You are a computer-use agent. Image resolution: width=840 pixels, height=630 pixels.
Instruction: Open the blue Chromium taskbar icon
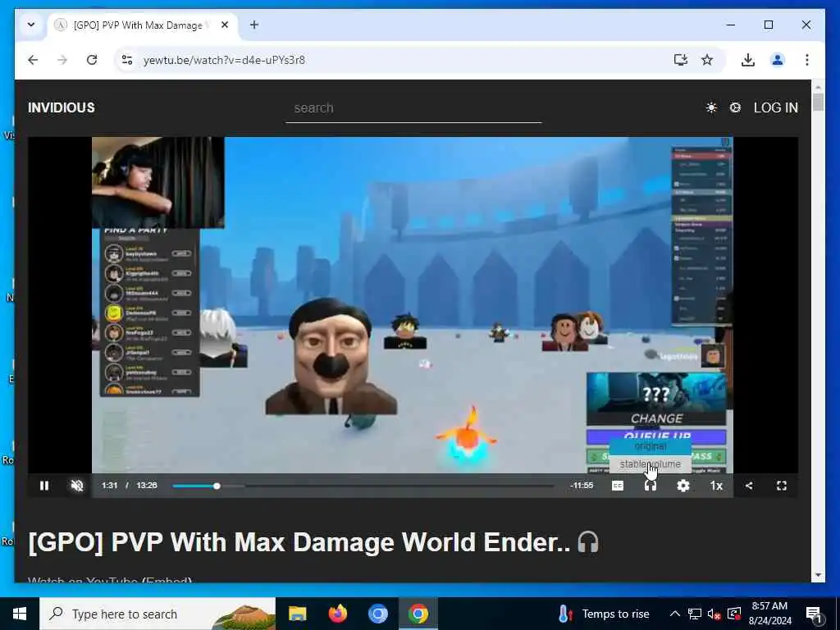click(377, 614)
